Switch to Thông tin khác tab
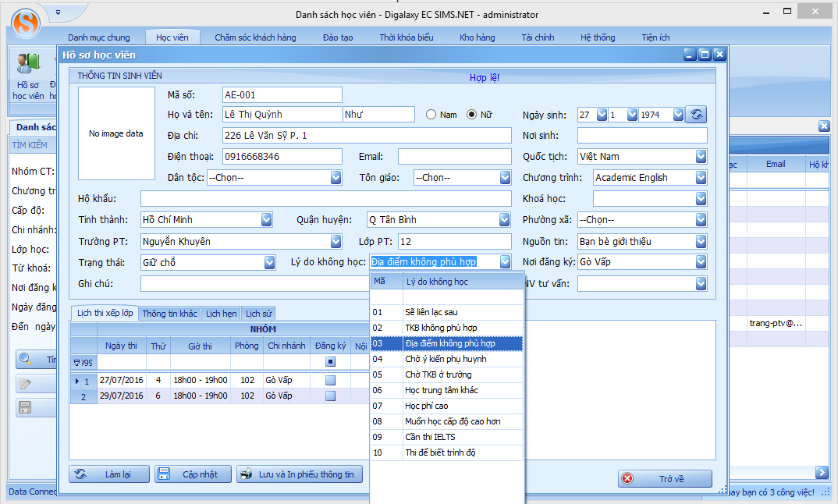Screen dimensions: 838x504 169,314
